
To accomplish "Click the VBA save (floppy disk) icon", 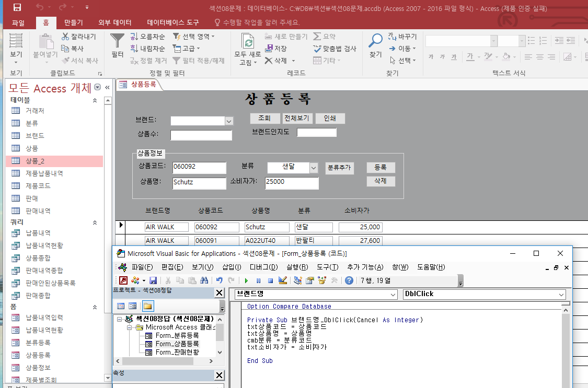I will [x=153, y=280].
